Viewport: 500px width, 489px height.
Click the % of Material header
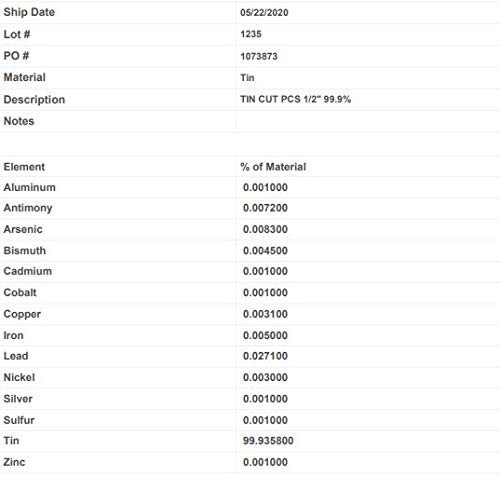273,167
